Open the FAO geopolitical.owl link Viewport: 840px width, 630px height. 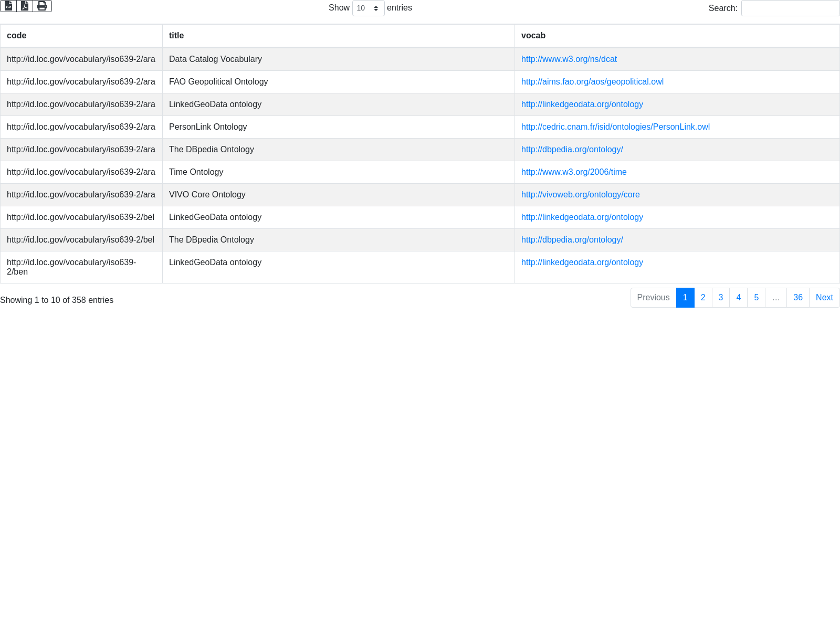(592, 82)
